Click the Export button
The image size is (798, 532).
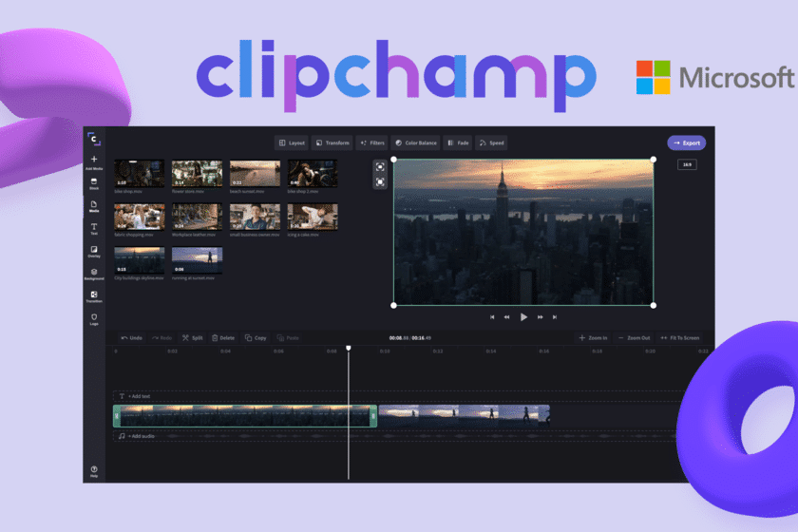(x=687, y=143)
